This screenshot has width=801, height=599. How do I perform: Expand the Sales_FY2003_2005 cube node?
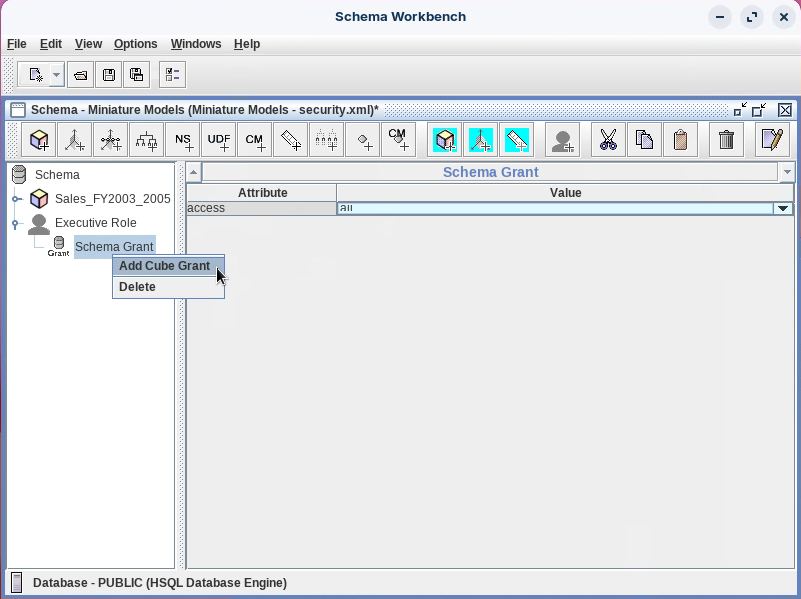pos(16,199)
